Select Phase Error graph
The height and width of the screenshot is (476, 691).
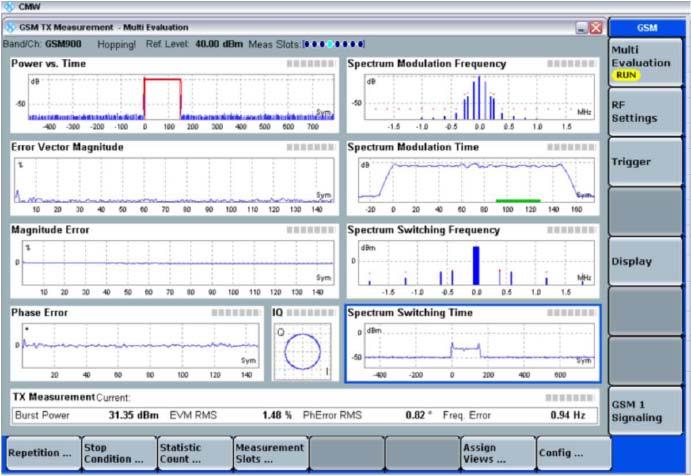(137, 344)
